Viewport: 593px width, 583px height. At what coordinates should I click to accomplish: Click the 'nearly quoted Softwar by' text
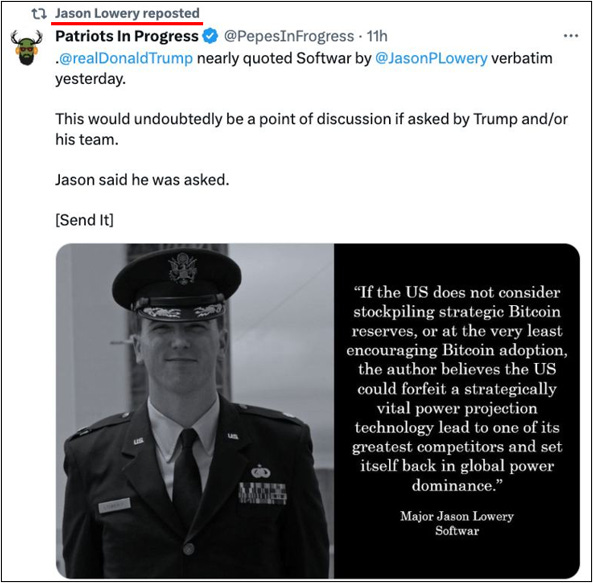(x=284, y=58)
